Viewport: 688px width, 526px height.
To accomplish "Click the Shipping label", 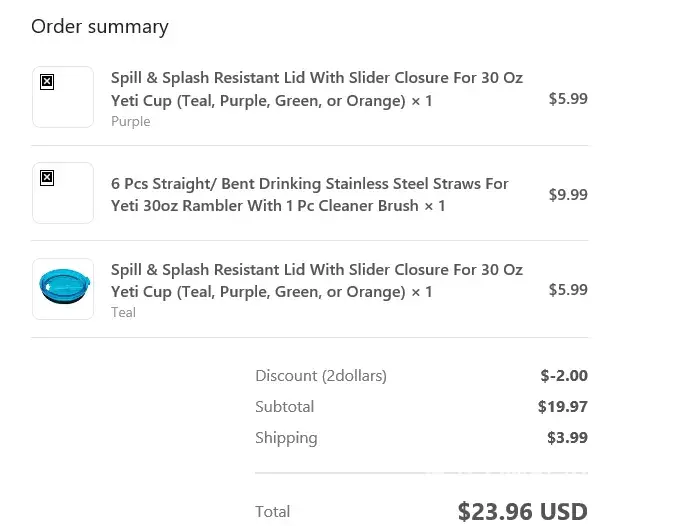I will point(286,438).
